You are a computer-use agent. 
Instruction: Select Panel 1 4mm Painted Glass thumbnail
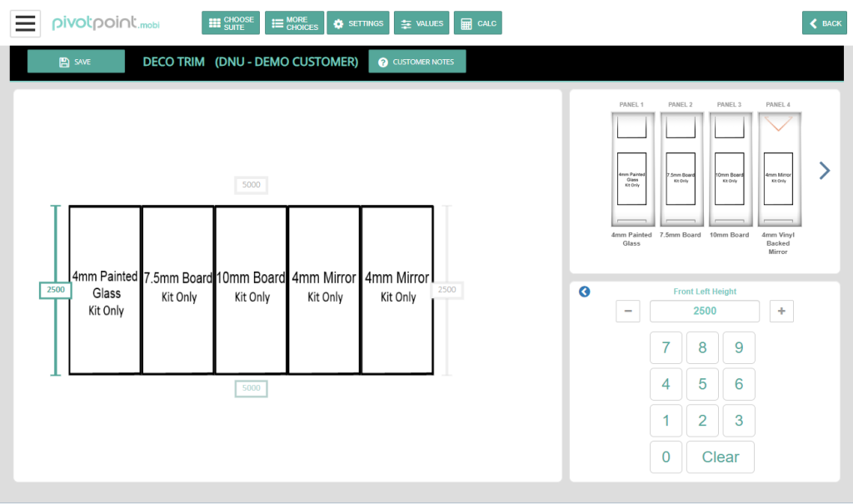[631, 170]
